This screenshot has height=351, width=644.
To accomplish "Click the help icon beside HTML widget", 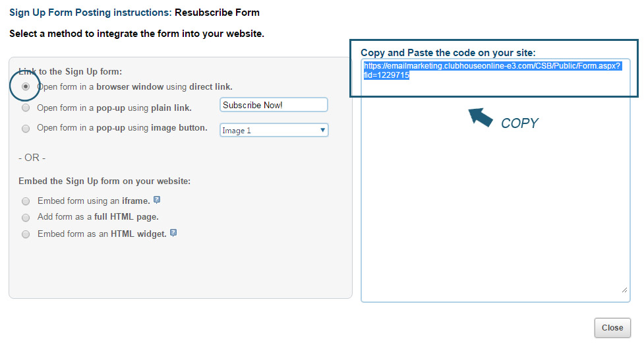I will click(x=173, y=233).
